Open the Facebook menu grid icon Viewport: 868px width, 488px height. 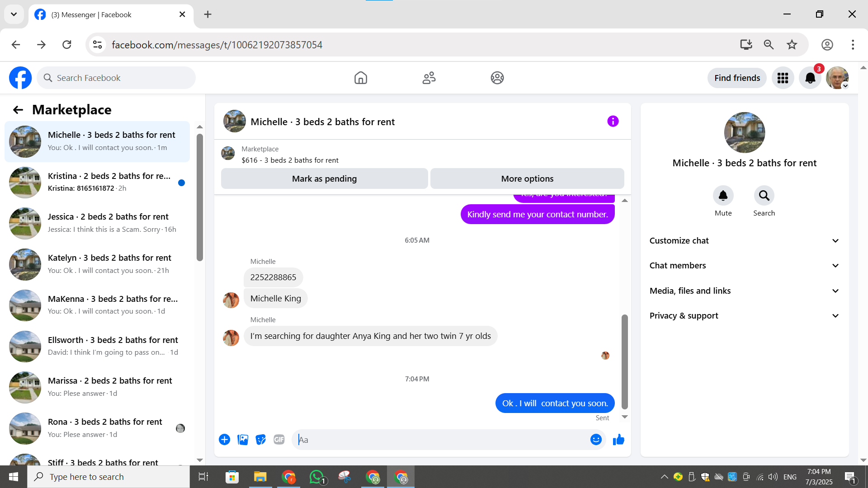click(783, 78)
